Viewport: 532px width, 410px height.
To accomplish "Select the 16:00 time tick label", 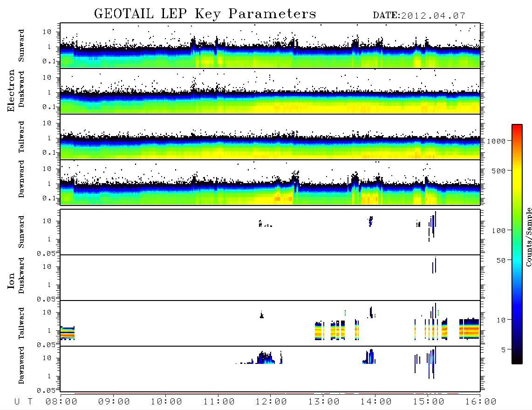I will pos(481,402).
